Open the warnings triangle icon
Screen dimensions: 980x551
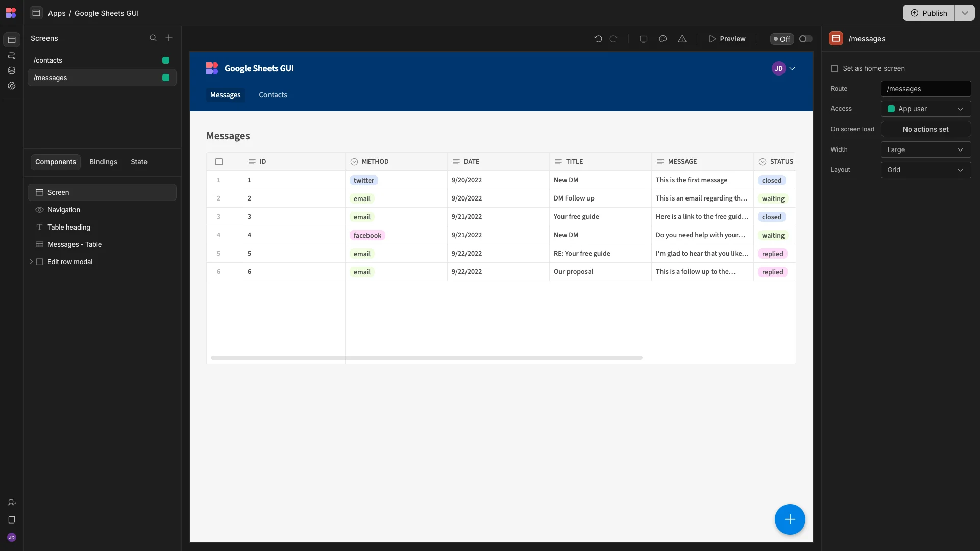click(682, 39)
